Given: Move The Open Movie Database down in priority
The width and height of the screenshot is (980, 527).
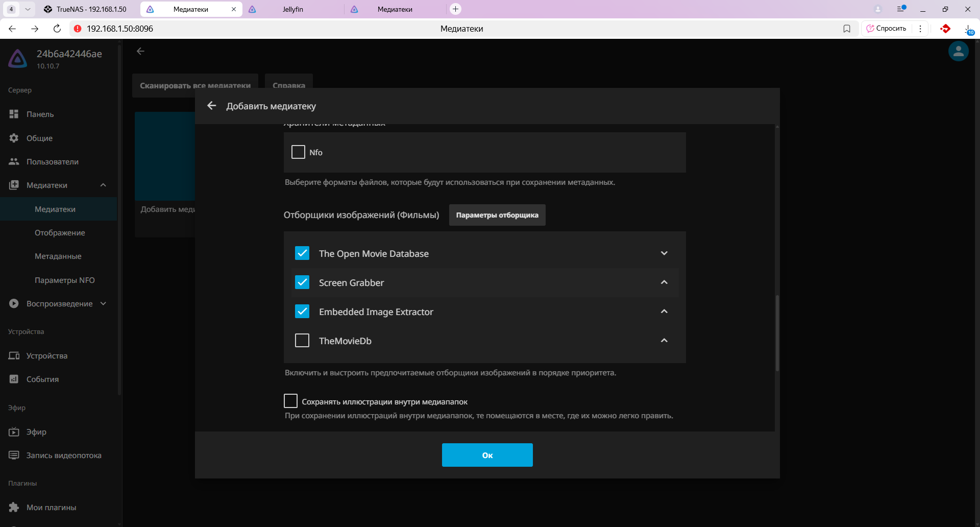Looking at the screenshot, I should coord(664,253).
